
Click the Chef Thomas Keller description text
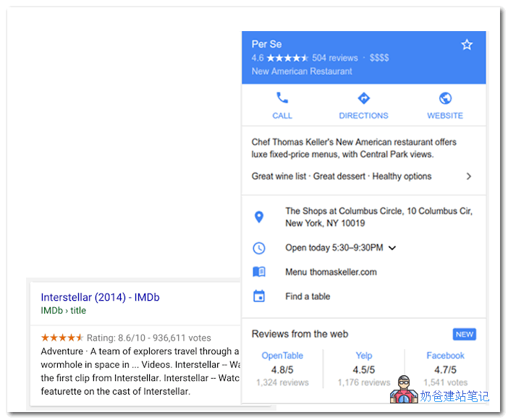point(354,148)
